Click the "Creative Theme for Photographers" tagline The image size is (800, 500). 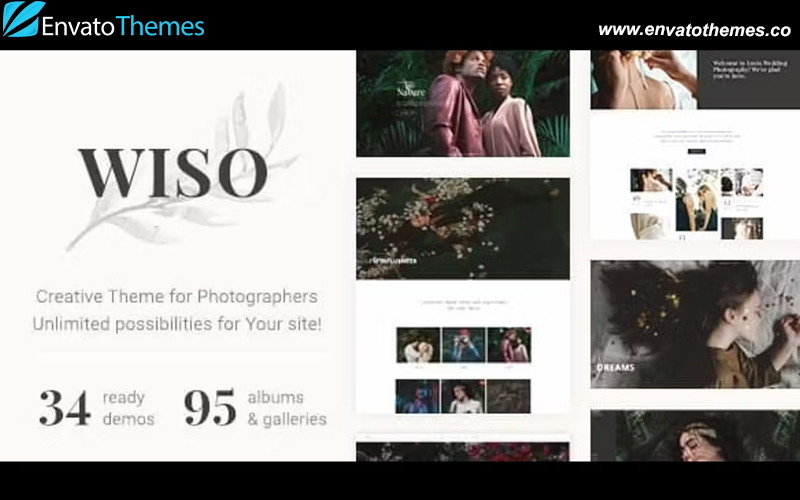(177, 296)
